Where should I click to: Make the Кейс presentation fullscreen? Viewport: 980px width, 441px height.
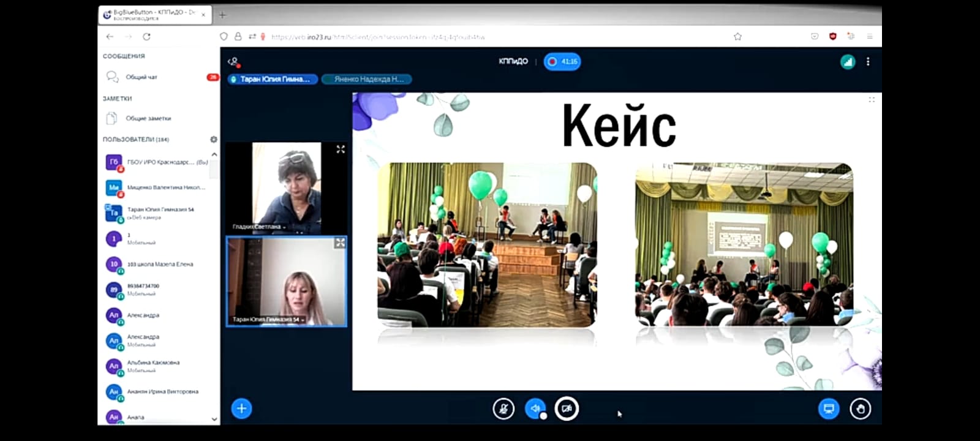coord(872,99)
